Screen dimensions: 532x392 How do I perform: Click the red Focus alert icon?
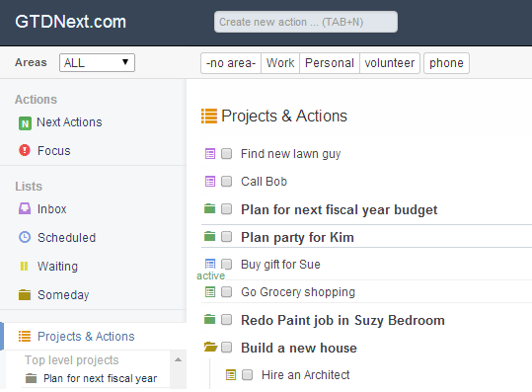pos(25,150)
